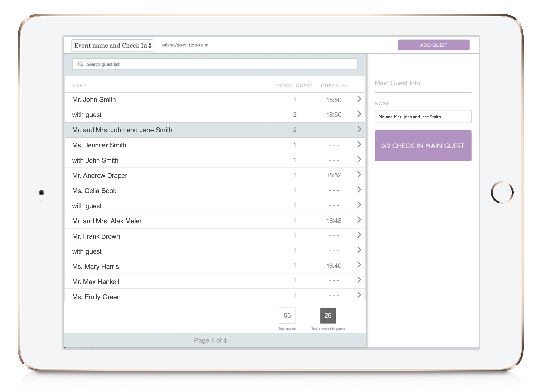Open chevron for Ms. Mary Harris
Screen dimensions: 537x392
(x=359, y=265)
